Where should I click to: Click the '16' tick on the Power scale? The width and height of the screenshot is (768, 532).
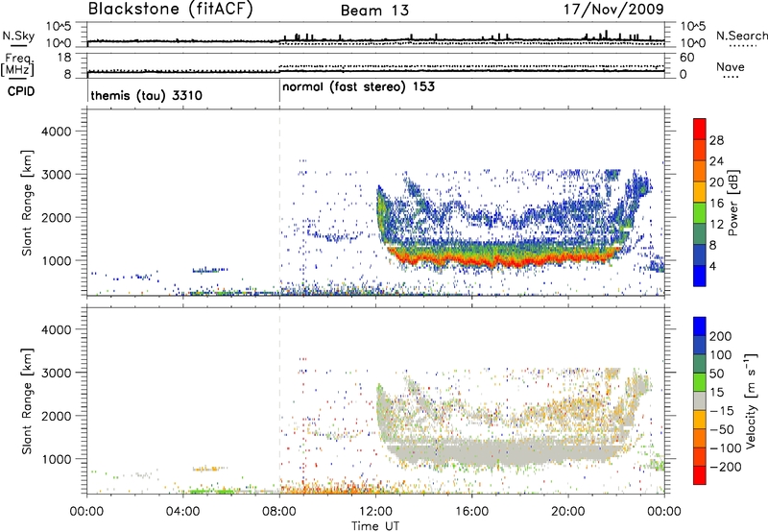click(716, 204)
